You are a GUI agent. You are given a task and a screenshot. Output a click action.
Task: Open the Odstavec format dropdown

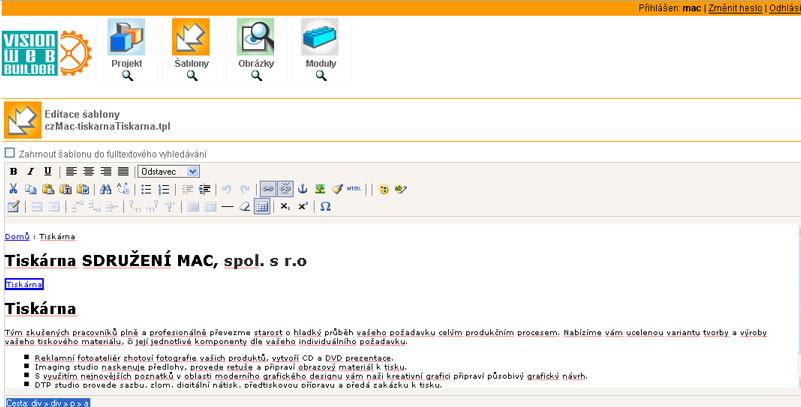coord(168,172)
